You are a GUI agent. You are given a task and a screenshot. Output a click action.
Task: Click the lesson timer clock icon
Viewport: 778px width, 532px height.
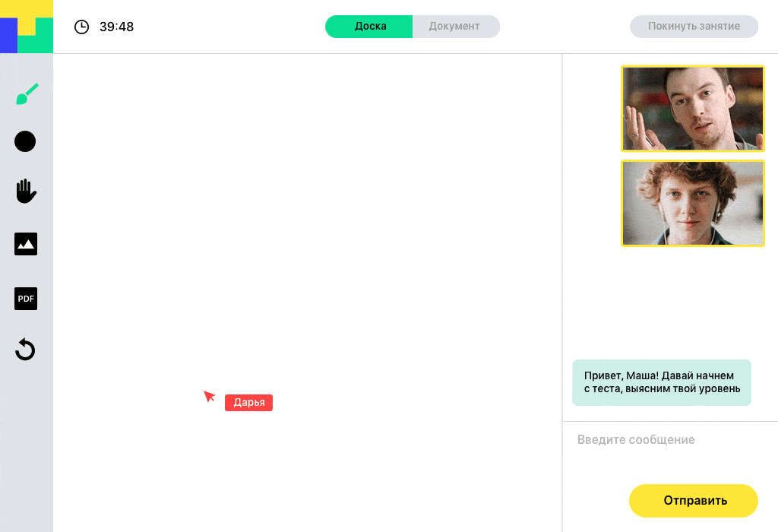coord(81,27)
